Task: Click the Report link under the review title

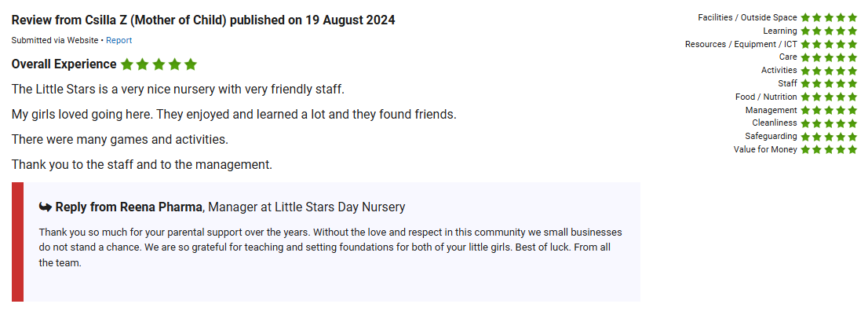Action: [x=119, y=40]
